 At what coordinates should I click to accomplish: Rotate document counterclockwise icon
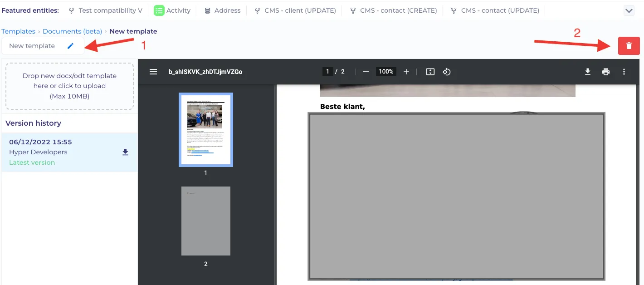pyautogui.click(x=446, y=72)
